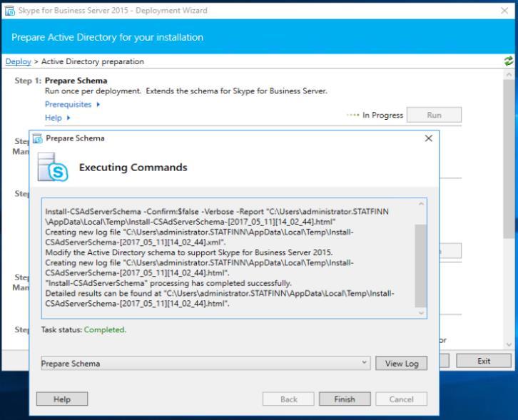Close the Prepare Schema dialog
This screenshot has width=518, height=420.
[x=429, y=138]
